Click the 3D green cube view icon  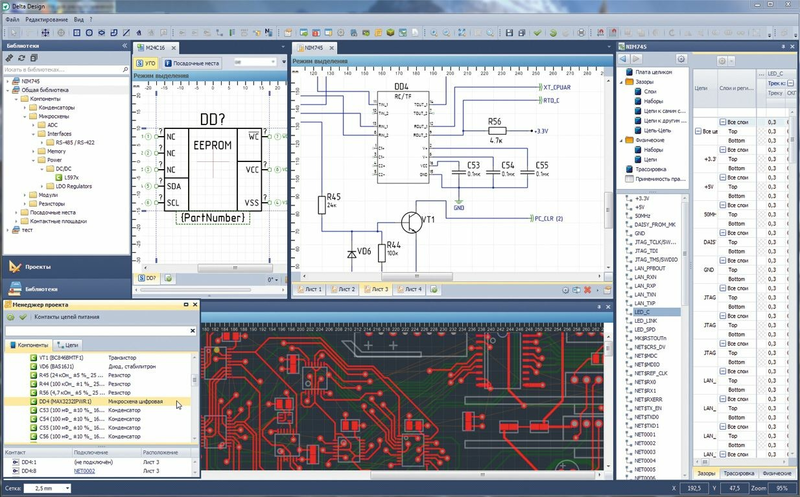(x=390, y=33)
